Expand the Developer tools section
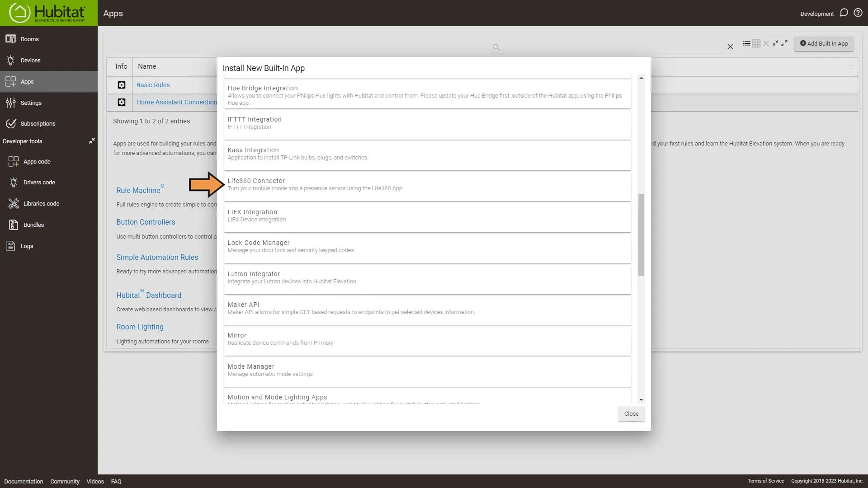868x488 pixels. click(92, 141)
